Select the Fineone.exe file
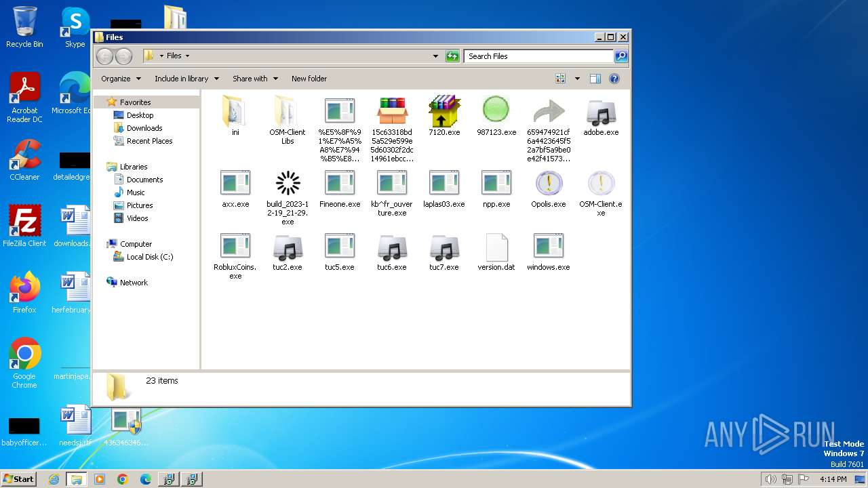Viewport: 868px width, 488px height. (x=340, y=188)
